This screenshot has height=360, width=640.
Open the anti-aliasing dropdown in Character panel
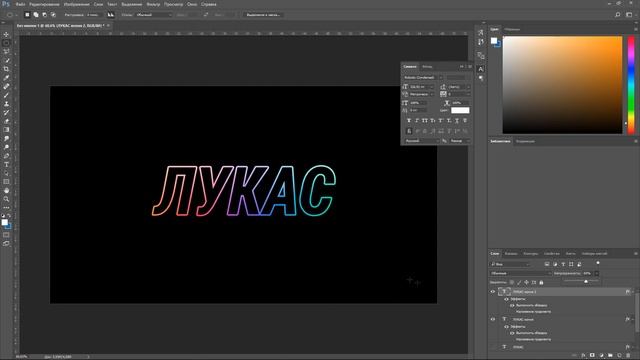[x=460, y=141]
